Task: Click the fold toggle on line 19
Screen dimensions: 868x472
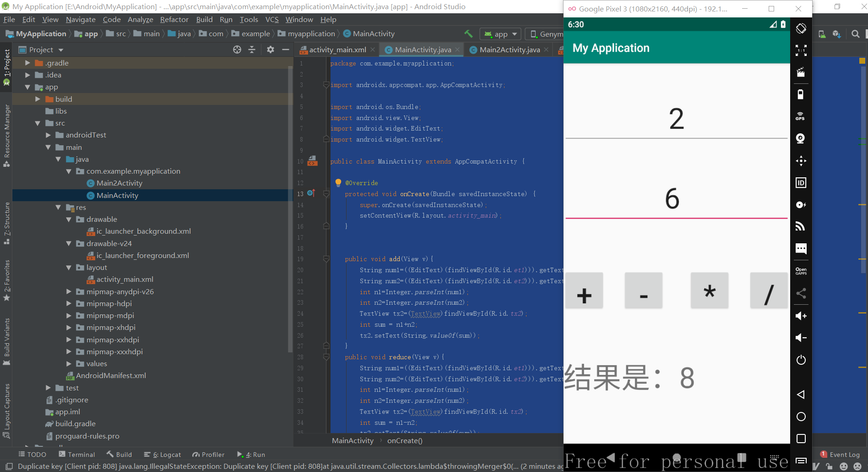Action: 326,259
